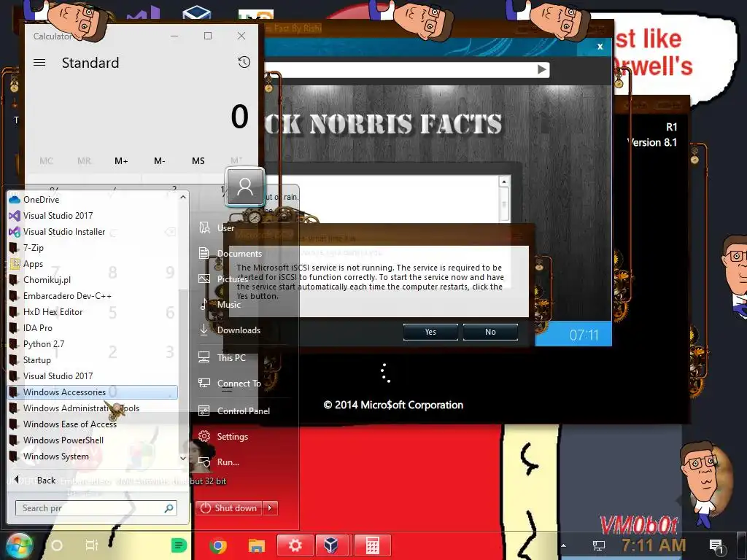Screen dimensions: 747x560
Task: Open the notification action center icon
Action: pos(716,546)
